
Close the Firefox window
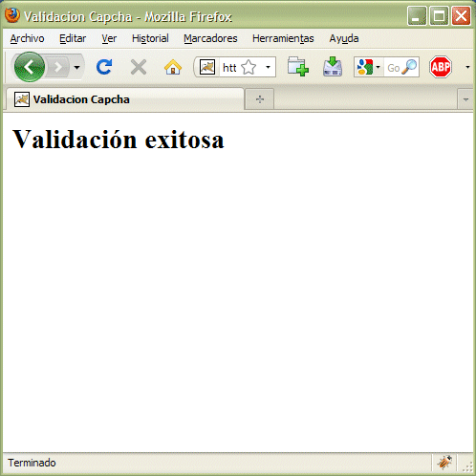461,15
